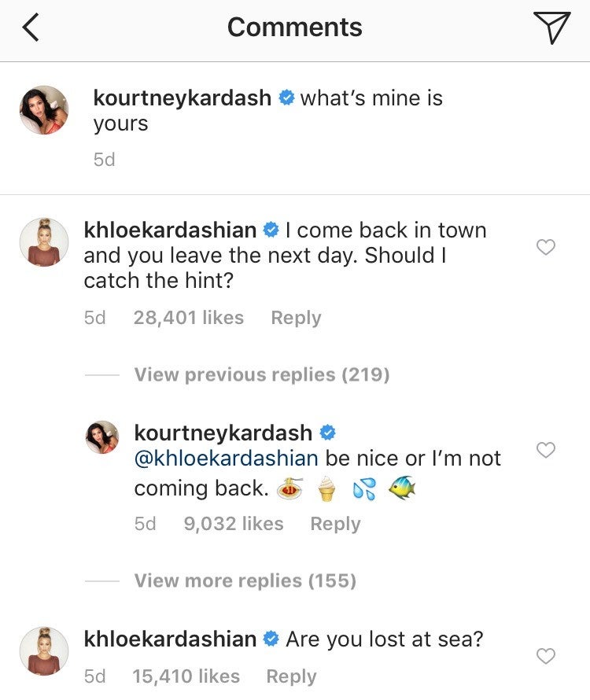Tap Kourtney's avatar beside her reply
Screen dimensions: 590x700
[x=102, y=437]
